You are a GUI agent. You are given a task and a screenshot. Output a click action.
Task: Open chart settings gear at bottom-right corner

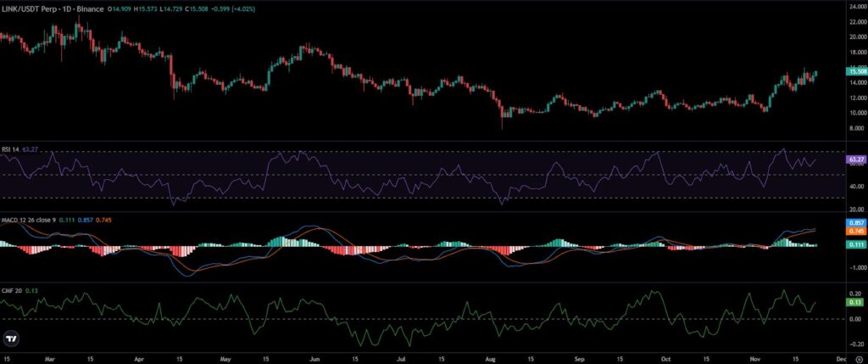tap(858, 359)
